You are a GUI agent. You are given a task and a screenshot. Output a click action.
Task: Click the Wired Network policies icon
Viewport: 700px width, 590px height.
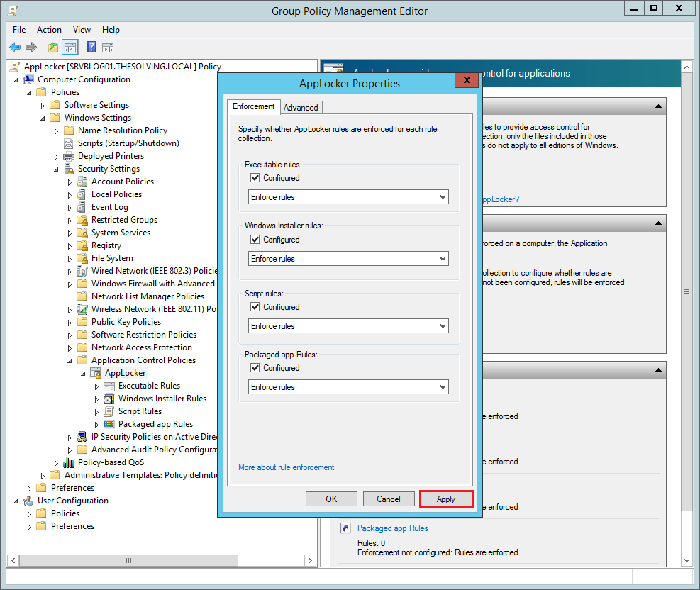[x=82, y=271]
